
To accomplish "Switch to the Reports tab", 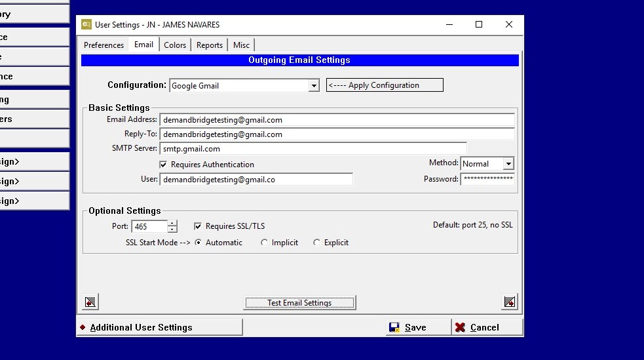I will 210,45.
